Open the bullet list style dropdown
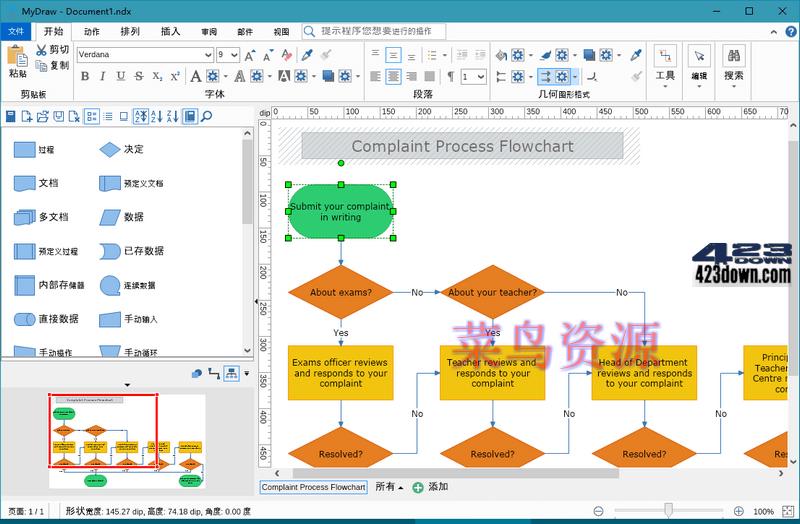800x524 pixels. (x=444, y=55)
